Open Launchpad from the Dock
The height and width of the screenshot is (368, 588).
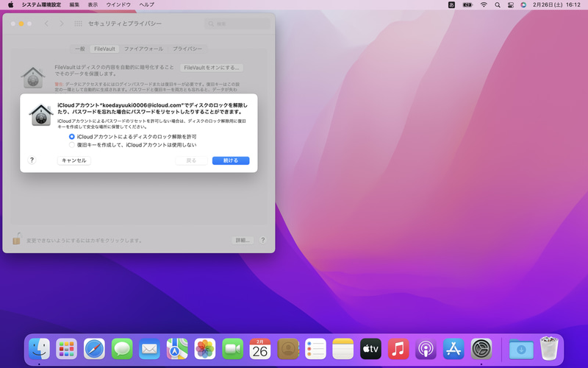coord(66,349)
